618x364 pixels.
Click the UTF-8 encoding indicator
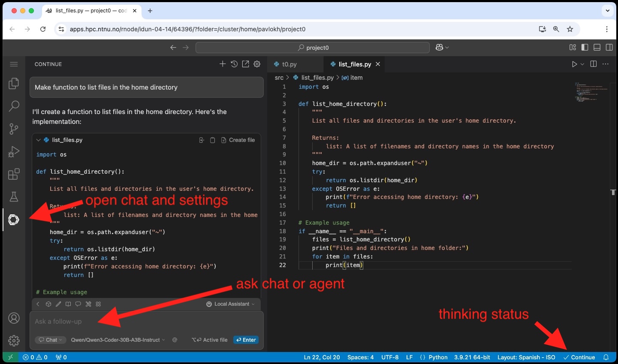tap(390, 357)
